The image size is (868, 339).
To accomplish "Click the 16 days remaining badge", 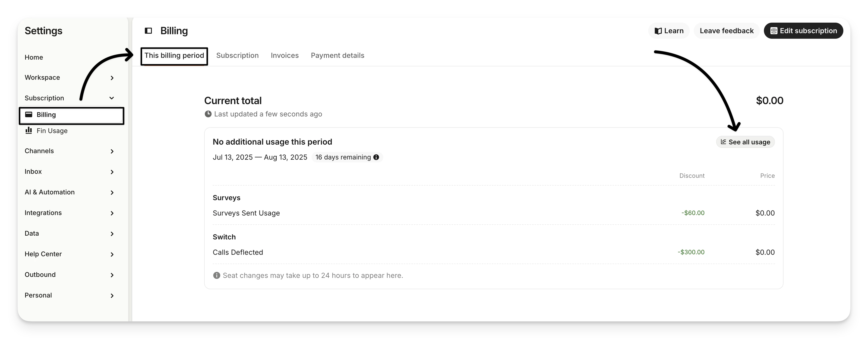I will [347, 157].
